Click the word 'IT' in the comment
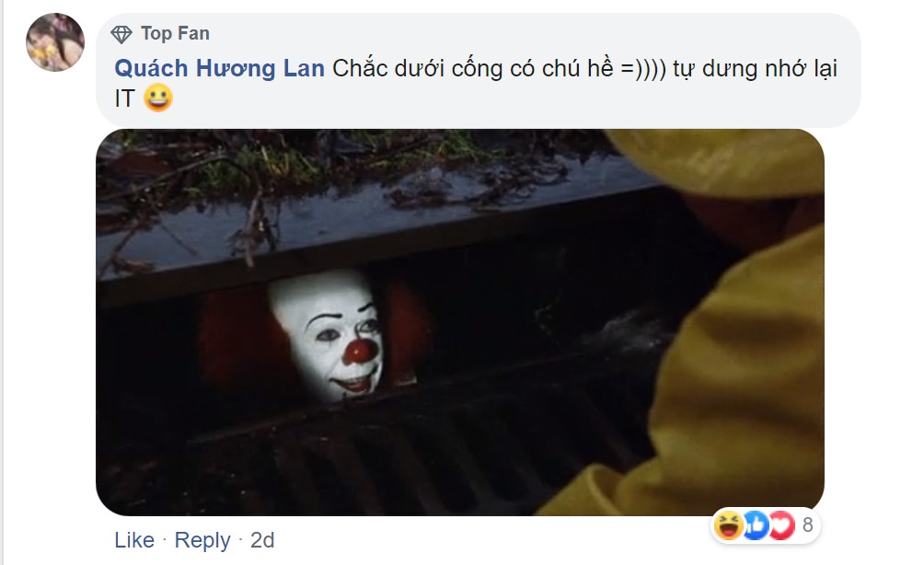The width and height of the screenshot is (924, 565). pyautogui.click(x=125, y=98)
